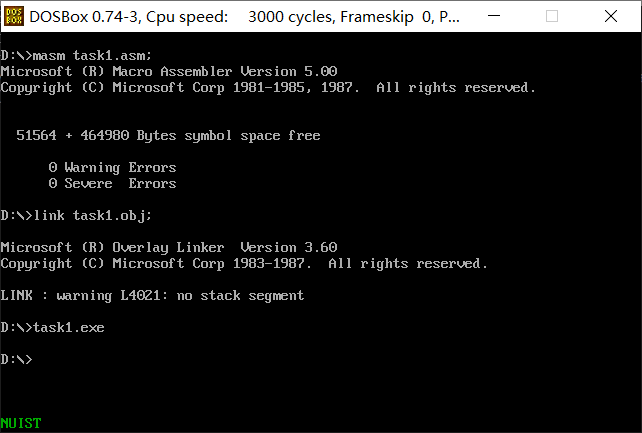The height and width of the screenshot is (433, 642).
Task: Click the final empty D:\> prompt
Action: point(16,359)
